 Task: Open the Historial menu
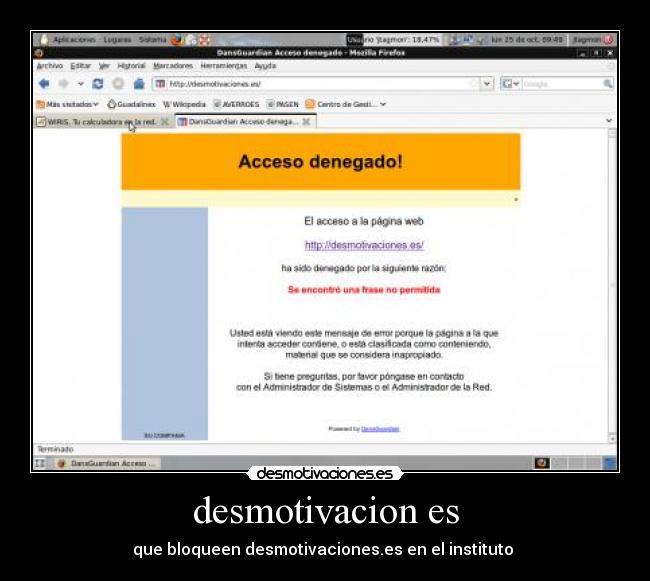pos(131,66)
